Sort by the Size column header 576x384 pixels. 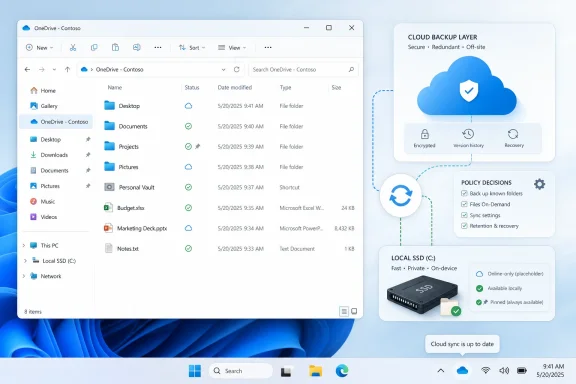(336, 87)
